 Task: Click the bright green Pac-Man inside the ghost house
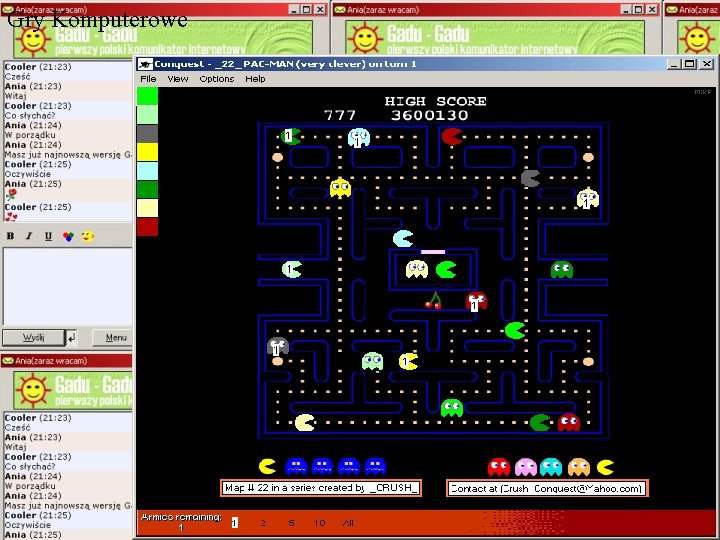445,270
